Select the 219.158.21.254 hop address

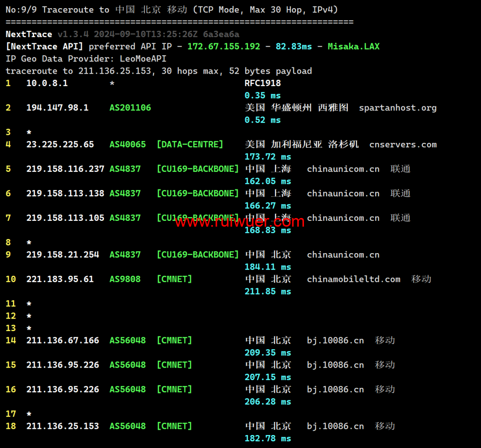tap(63, 255)
